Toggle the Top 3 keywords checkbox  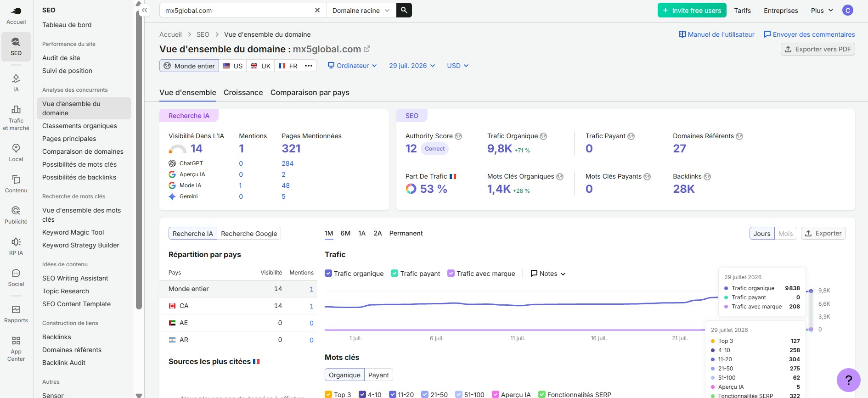[x=328, y=394]
